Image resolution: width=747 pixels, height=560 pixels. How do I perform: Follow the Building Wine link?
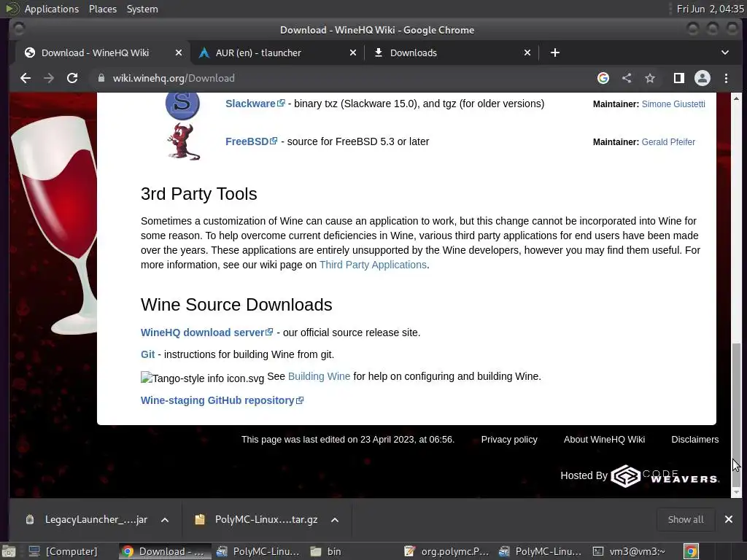tap(320, 376)
